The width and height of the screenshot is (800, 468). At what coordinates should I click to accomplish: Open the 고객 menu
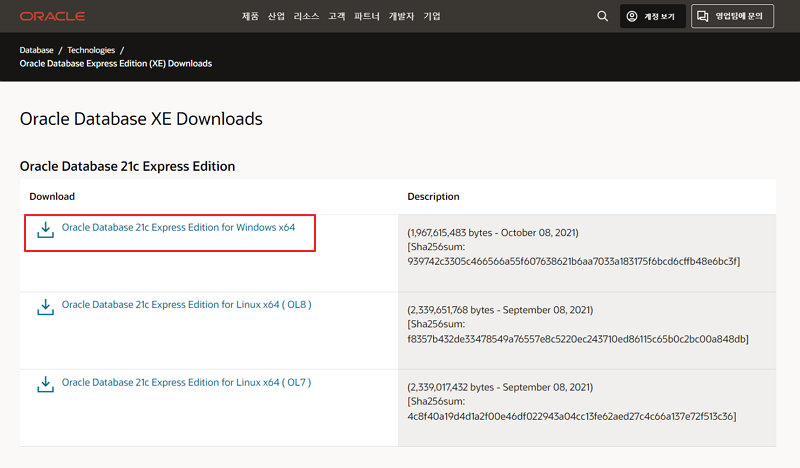point(337,16)
